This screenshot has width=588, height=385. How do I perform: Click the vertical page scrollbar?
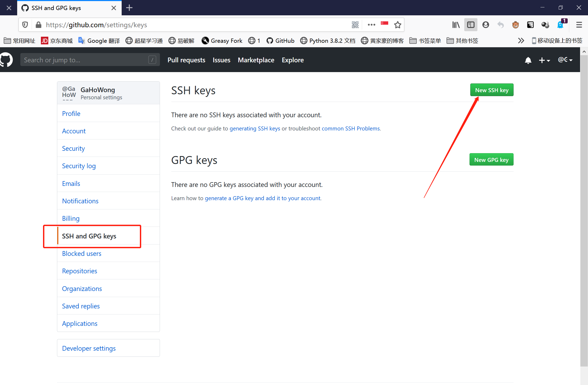click(584, 211)
